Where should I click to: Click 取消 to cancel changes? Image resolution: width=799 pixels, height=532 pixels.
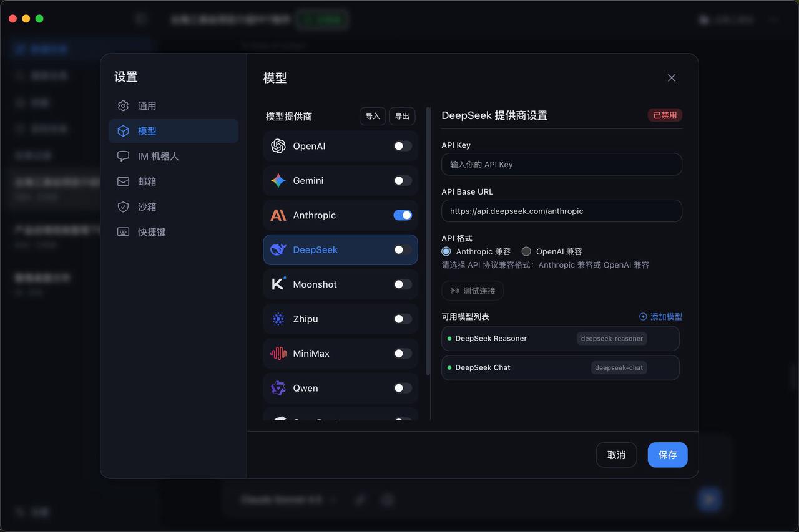[x=616, y=455]
